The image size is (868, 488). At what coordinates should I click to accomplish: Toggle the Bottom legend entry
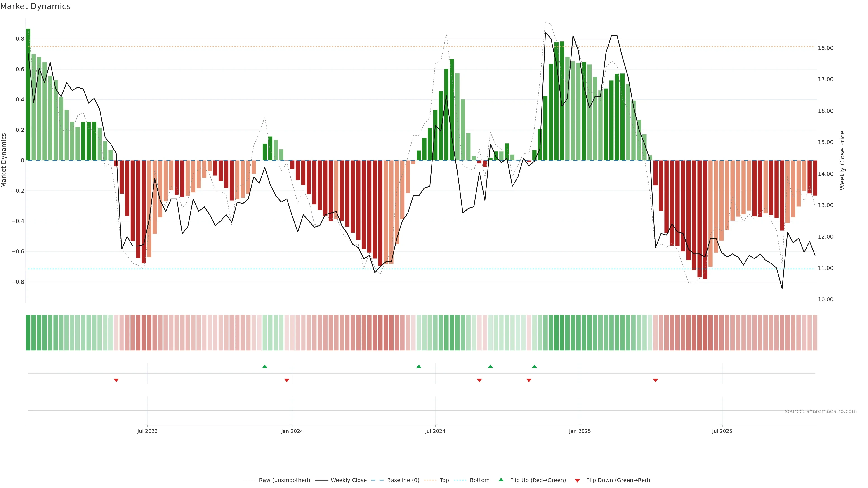pyautogui.click(x=479, y=480)
